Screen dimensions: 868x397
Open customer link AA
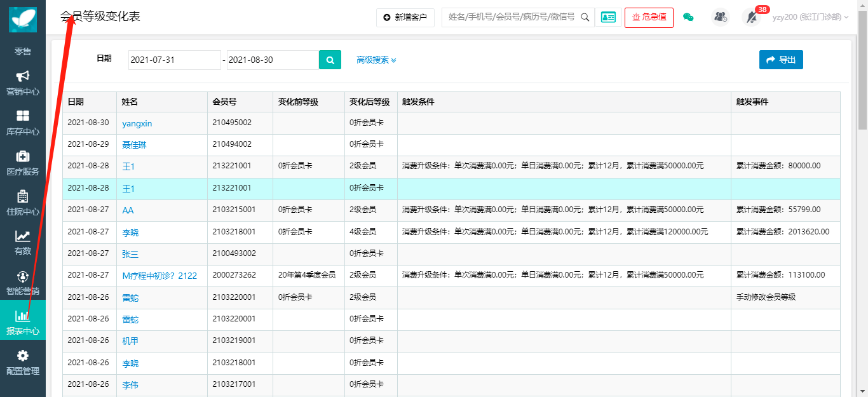point(128,210)
